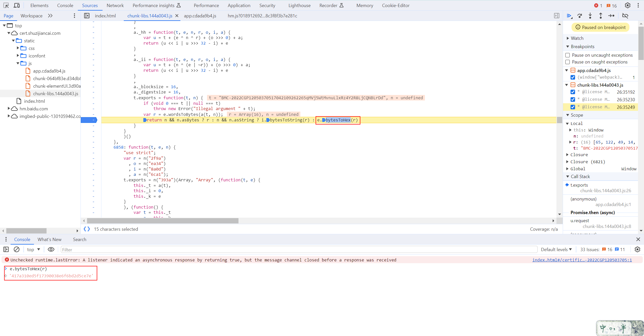Enable Pause on caught exceptions
The image size is (644, 336).
pyautogui.click(x=568, y=62)
